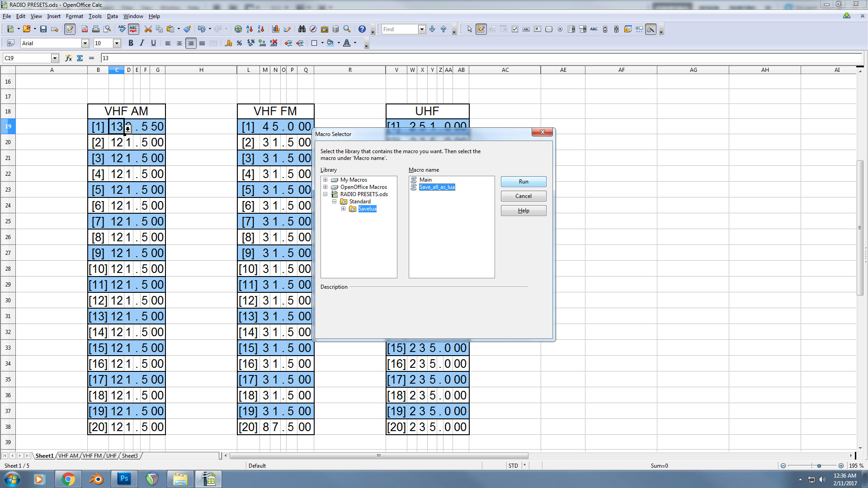The image size is (868, 488).
Task: Click the Export as PDF icon
Action: pyautogui.click(x=85, y=29)
